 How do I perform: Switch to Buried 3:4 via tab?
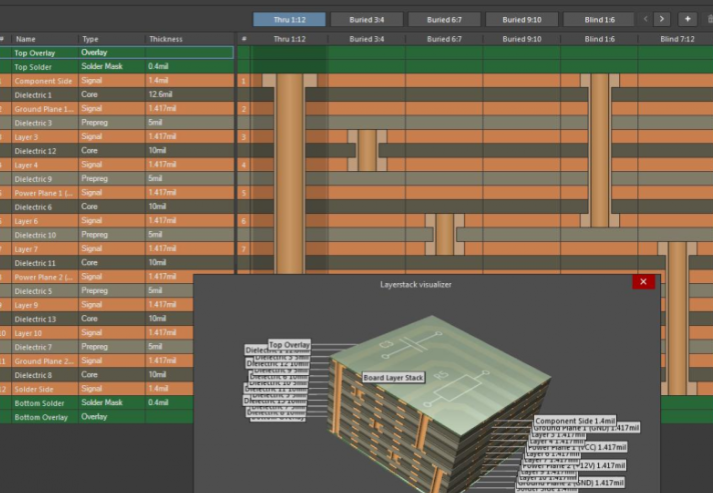367,19
